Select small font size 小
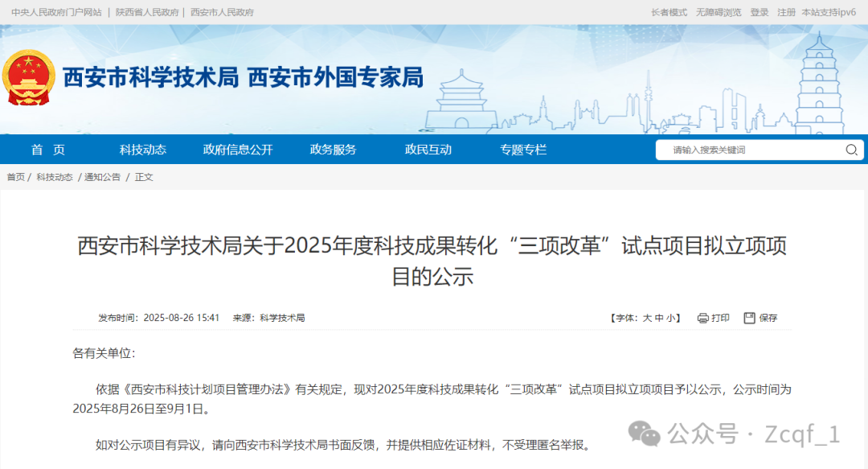Screen dimensions: 868x469 click(x=671, y=317)
